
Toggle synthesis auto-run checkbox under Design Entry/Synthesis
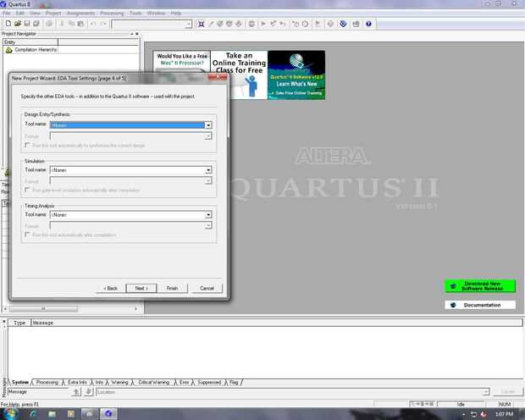(27, 145)
